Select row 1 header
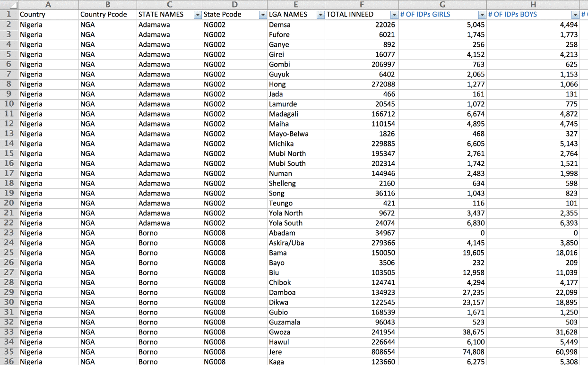 click(9, 15)
